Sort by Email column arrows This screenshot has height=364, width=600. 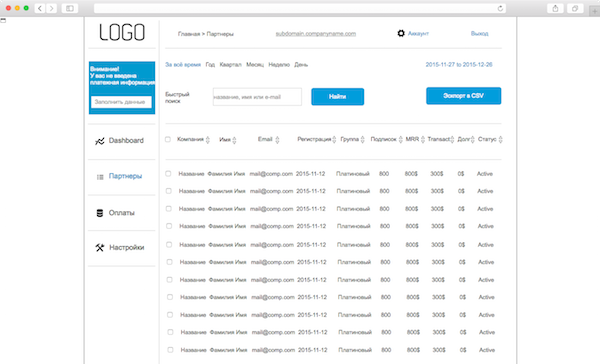(x=277, y=140)
